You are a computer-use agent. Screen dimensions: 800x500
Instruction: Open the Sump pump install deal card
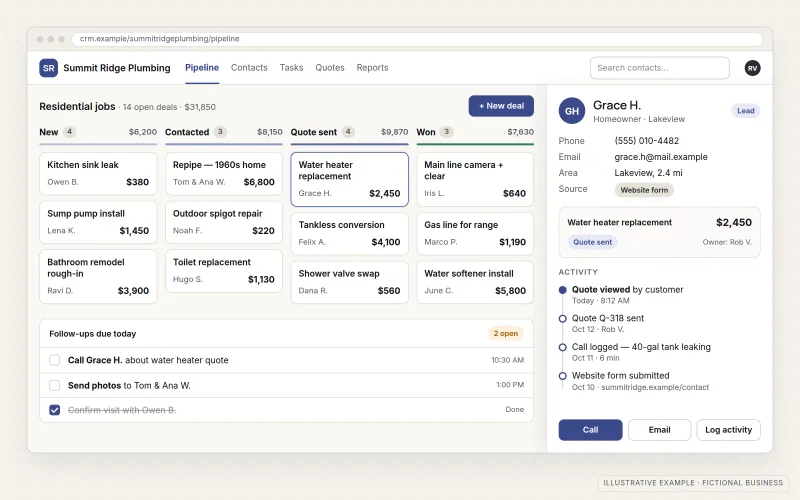click(98, 222)
